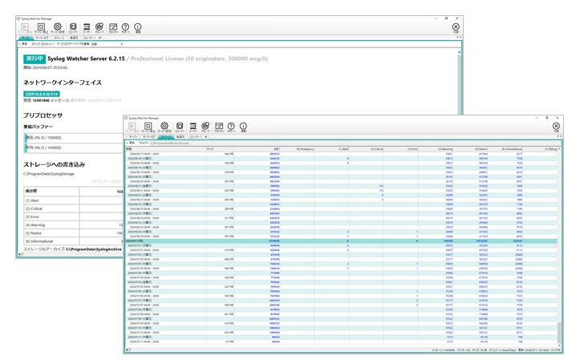Open Folder dropdown in front window sub-toolbar
The width and height of the screenshot is (588, 364).
(144, 144)
